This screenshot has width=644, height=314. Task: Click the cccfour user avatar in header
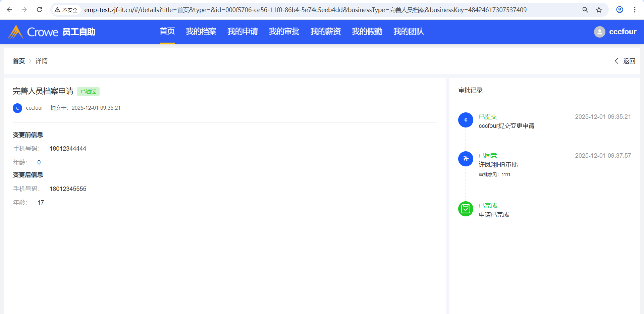click(x=599, y=32)
